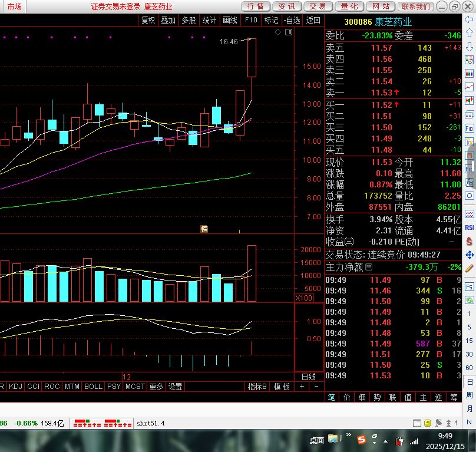Open the 更多 indicators list
Screen dimensions: 476x452
click(x=156, y=387)
